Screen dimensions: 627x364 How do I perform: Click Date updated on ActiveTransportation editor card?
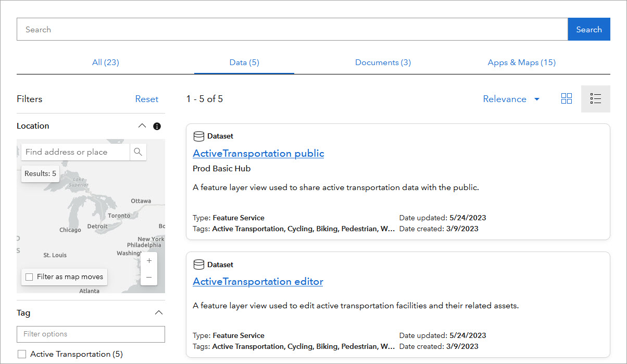pos(443,335)
